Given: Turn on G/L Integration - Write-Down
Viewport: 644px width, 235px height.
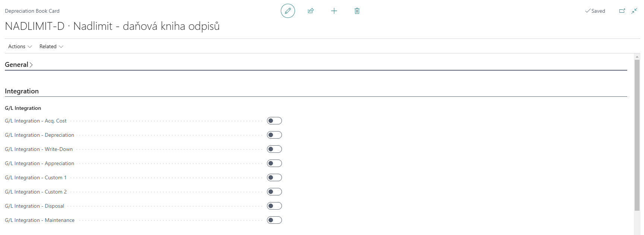Looking at the screenshot, I should coord(274,149).
